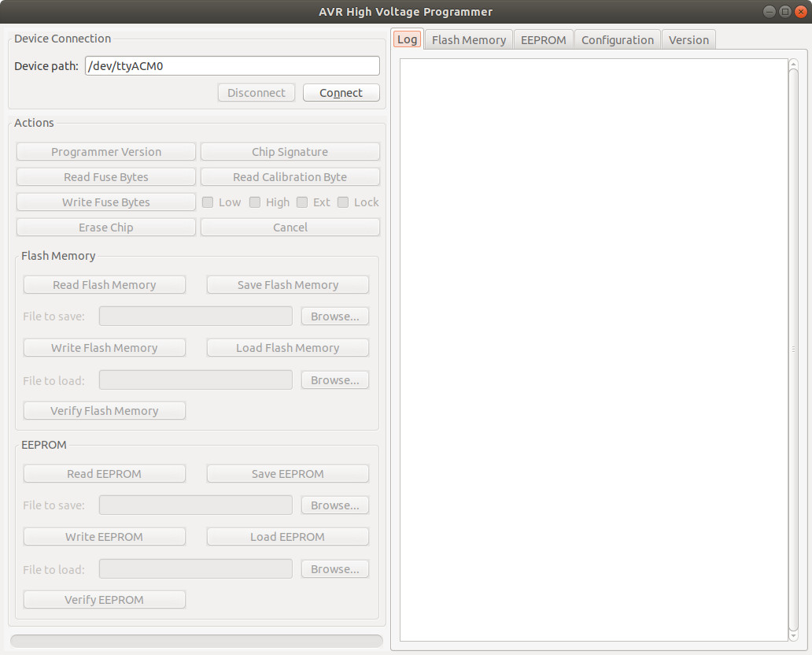
Task: Browse for EEPROM load file
Action: (335, 569)
